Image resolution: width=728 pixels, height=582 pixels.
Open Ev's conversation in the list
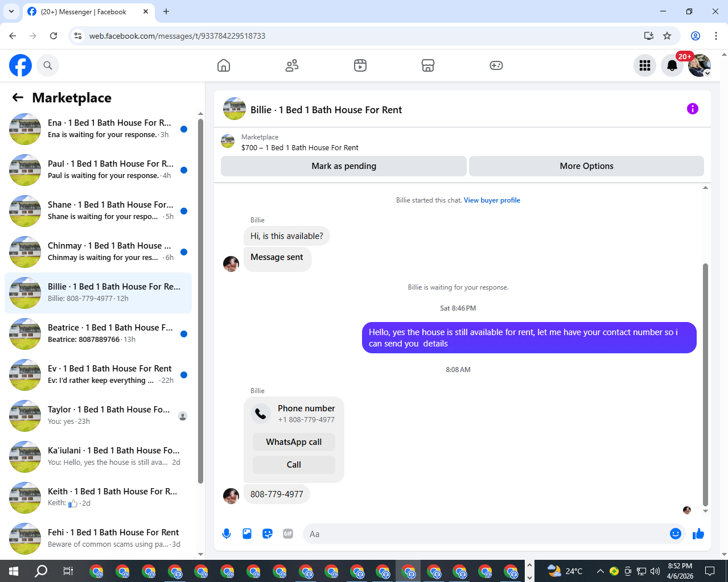(98, 375)
